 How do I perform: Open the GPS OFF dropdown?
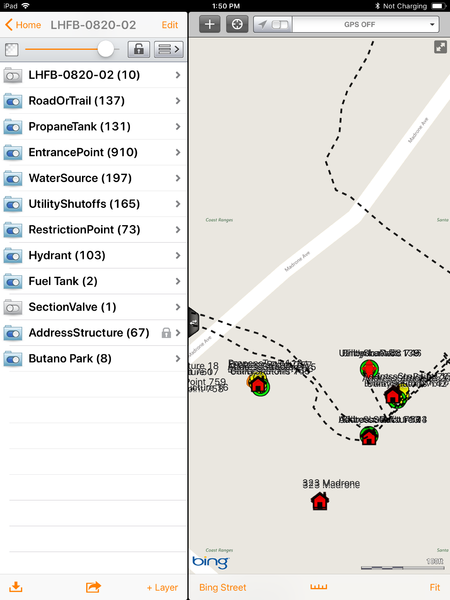(x=366, y=24)
